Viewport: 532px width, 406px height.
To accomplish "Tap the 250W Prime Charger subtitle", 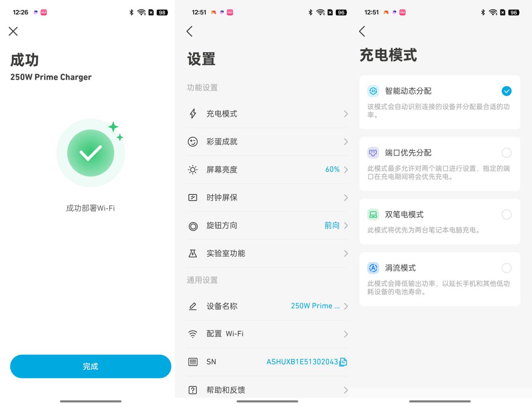I will tap(51, 77).
